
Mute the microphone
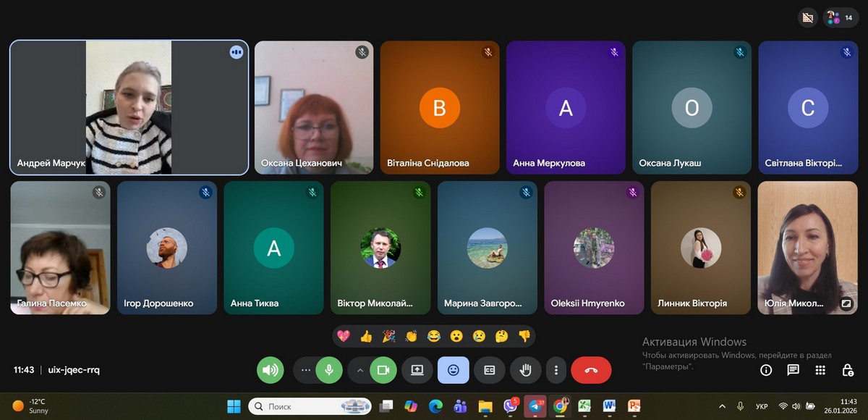click(x=329, y=370)
